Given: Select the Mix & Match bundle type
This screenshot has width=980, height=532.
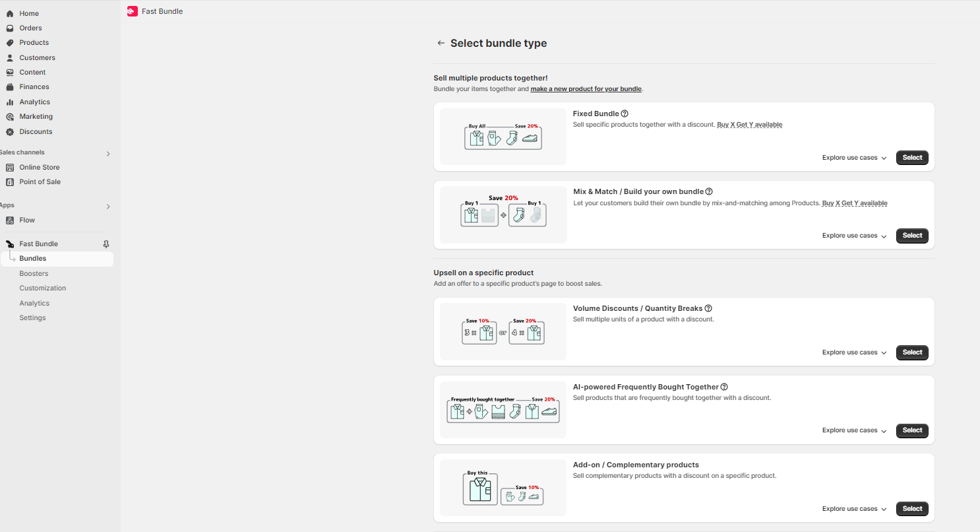Looking at the screenshot, I should [912, 236].
